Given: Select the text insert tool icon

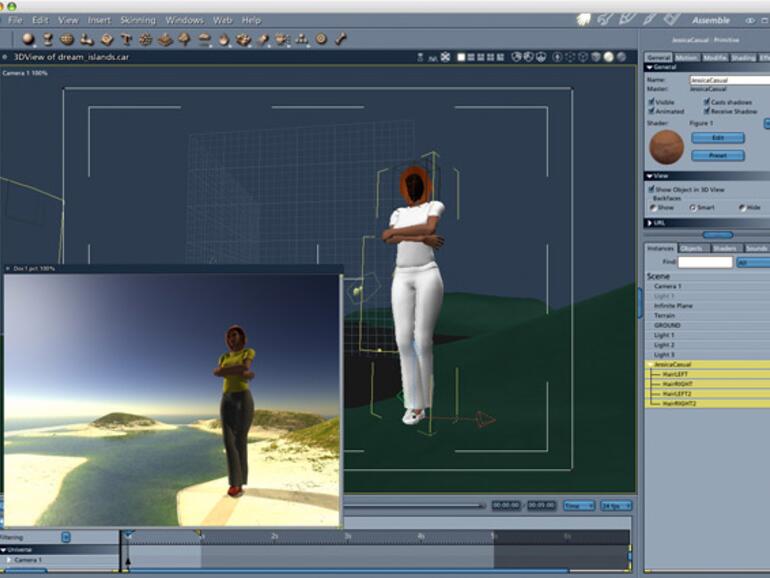Looking at the screenshot, I should coord(126,39).
